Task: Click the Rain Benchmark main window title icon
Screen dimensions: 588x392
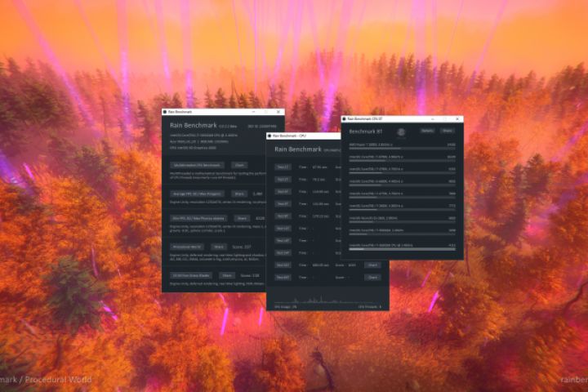Action: pyautogui.click(x=165, y=112)
